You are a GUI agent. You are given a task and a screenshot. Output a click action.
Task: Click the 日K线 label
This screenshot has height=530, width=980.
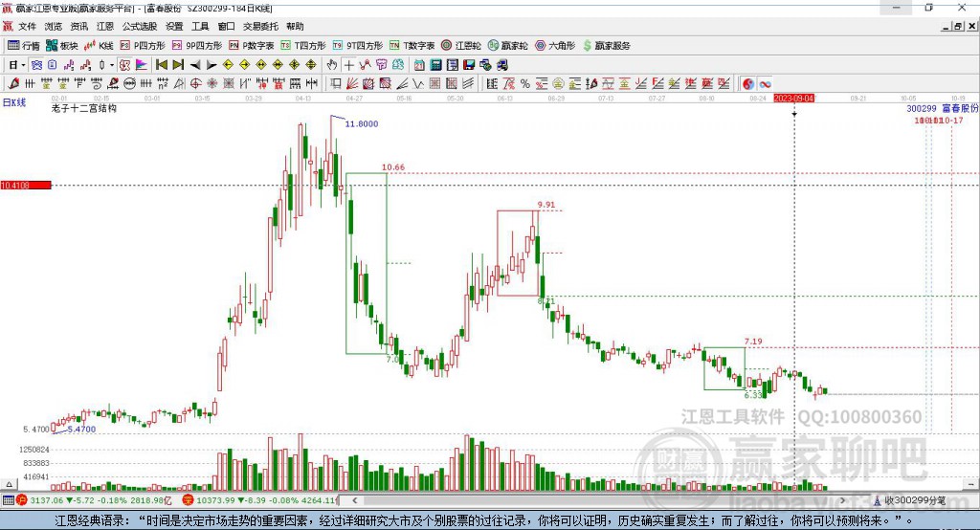pos(13,102)
